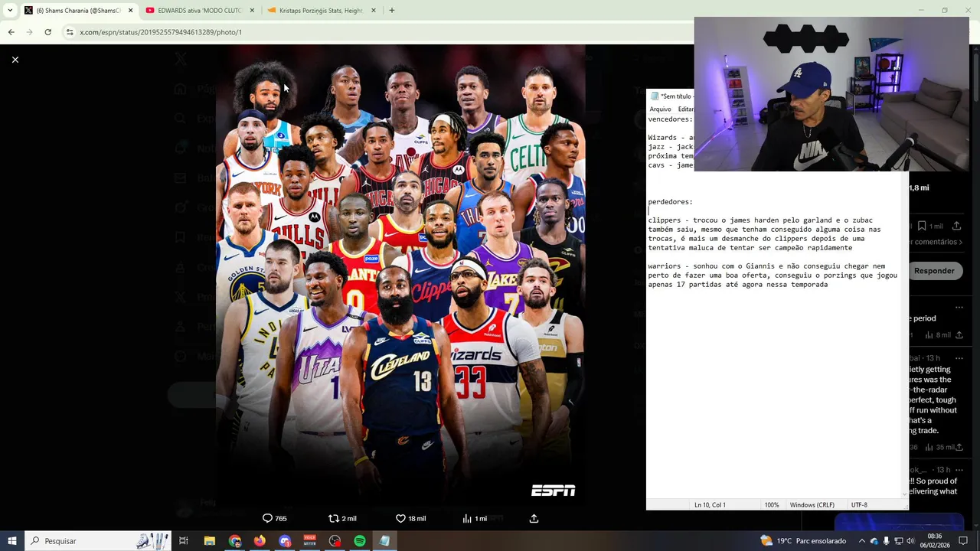This screenshot has width=980, height=551.
Task: Open the three-dot menu above 'period' reply
Action: pyautogui.click(x=959, y=308)
